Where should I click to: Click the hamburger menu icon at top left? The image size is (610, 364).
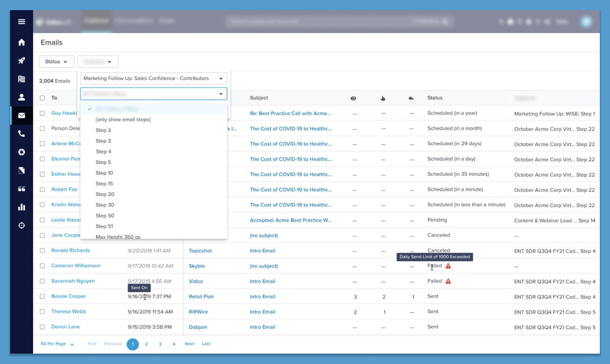tap(21, 22)
